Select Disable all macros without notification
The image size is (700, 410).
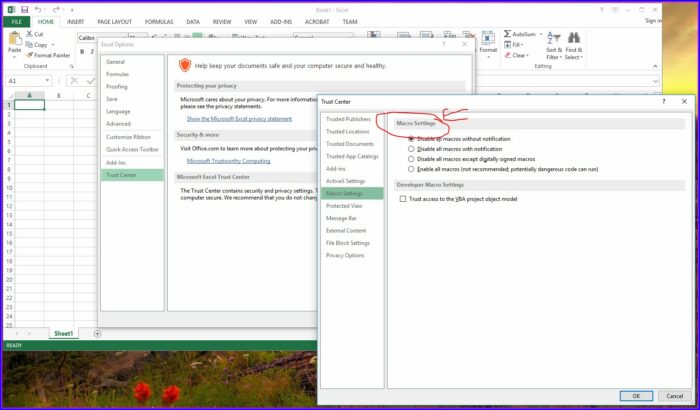(x=411, y=139)
